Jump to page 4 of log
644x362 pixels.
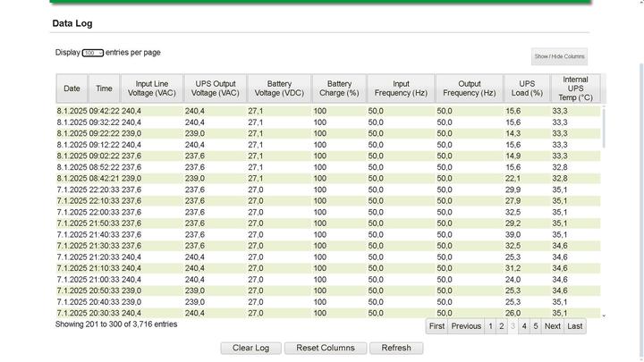click(x=524, y=326)
